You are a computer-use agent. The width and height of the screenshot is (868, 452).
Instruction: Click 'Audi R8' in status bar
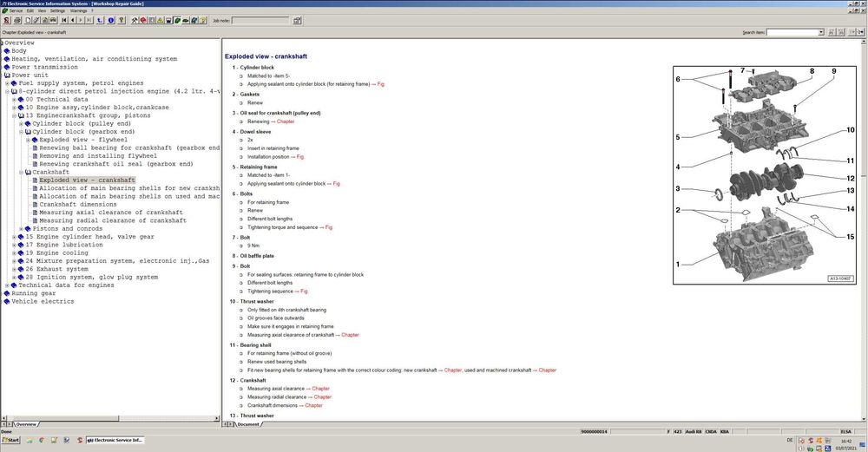[693, 431]
